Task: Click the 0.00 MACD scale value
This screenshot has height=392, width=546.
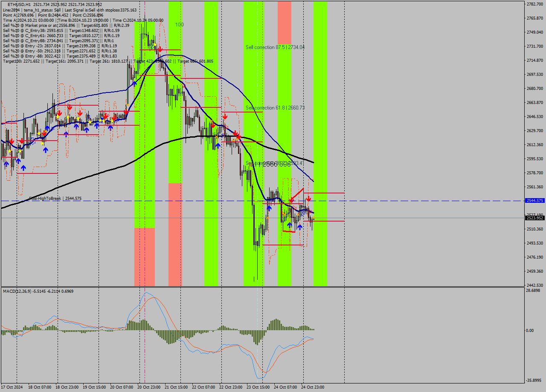Action: pyautogui.click(x=530, y=330)
